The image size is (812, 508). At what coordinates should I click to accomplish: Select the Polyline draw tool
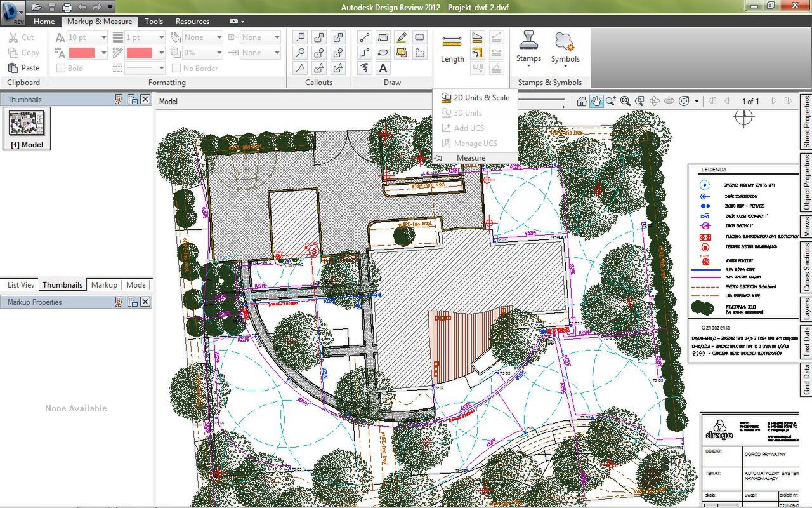pos(364,53)
